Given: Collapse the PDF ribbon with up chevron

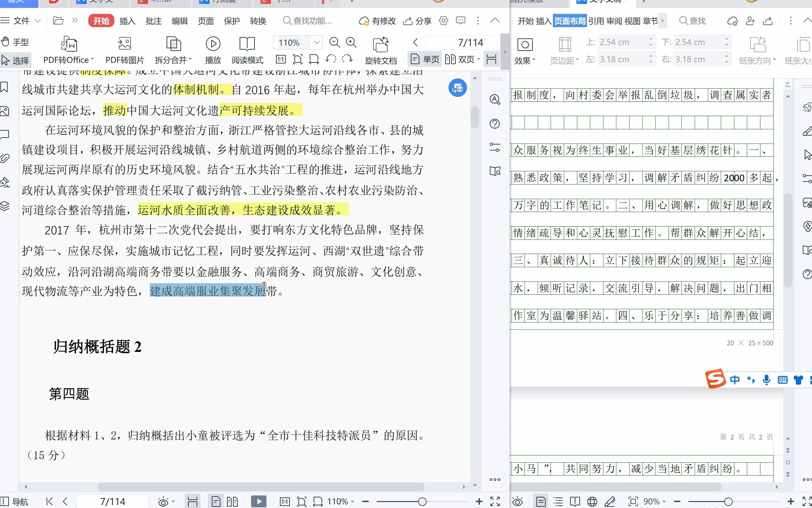Looking at the screenshot, I should [495, 21].
